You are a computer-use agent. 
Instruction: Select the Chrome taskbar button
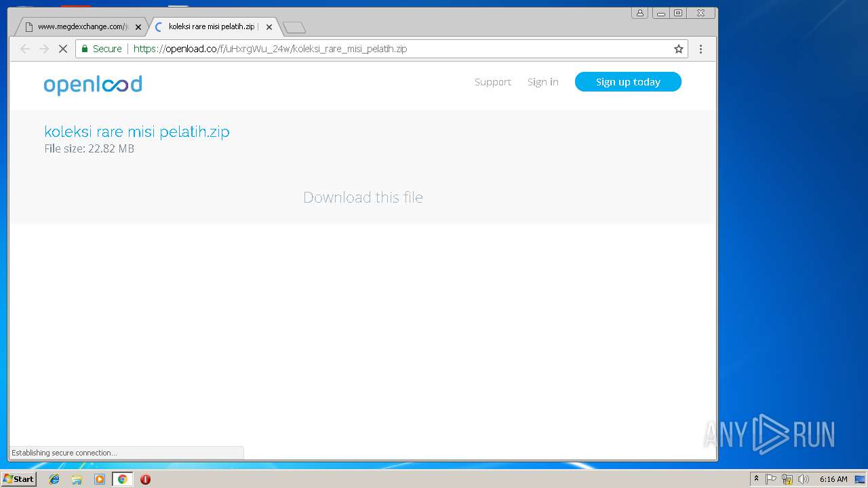122,479
